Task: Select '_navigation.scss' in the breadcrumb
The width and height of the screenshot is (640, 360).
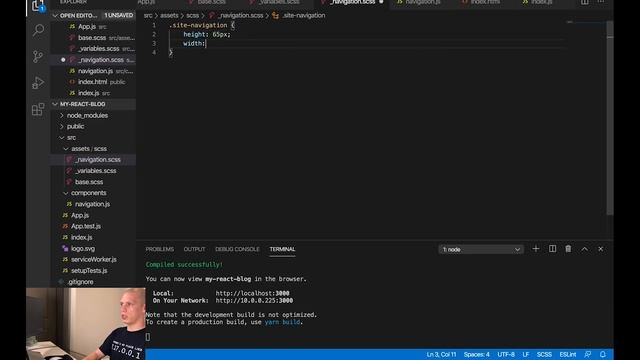Action: tap(240, 16)
